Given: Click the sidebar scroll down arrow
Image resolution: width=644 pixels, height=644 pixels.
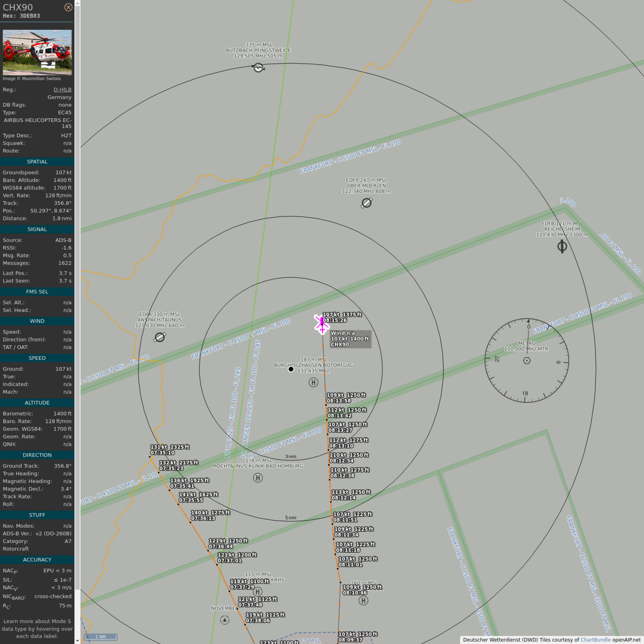Looking at the screenshot, I should (77, 640).
